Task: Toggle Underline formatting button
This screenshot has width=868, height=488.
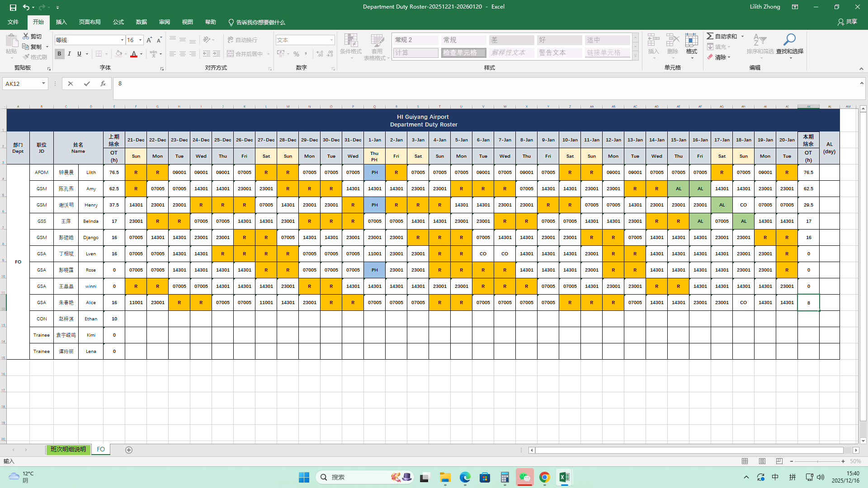Action: click(79, 54)
